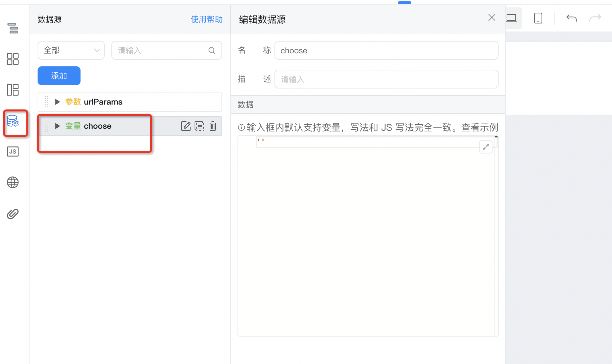Open the 使用帮助 link
Viewport: 612px width, 364px height.
click(x=207, y=19)
